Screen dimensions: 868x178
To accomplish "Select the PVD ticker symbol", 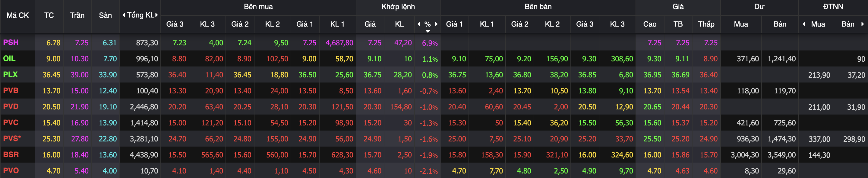I will coord(11,106).
